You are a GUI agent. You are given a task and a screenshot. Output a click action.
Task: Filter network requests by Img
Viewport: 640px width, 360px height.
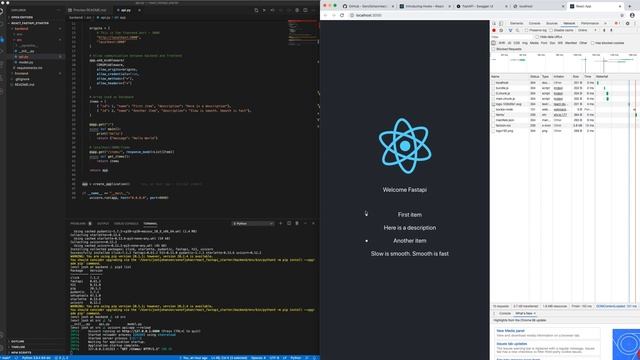coord(524,43)
